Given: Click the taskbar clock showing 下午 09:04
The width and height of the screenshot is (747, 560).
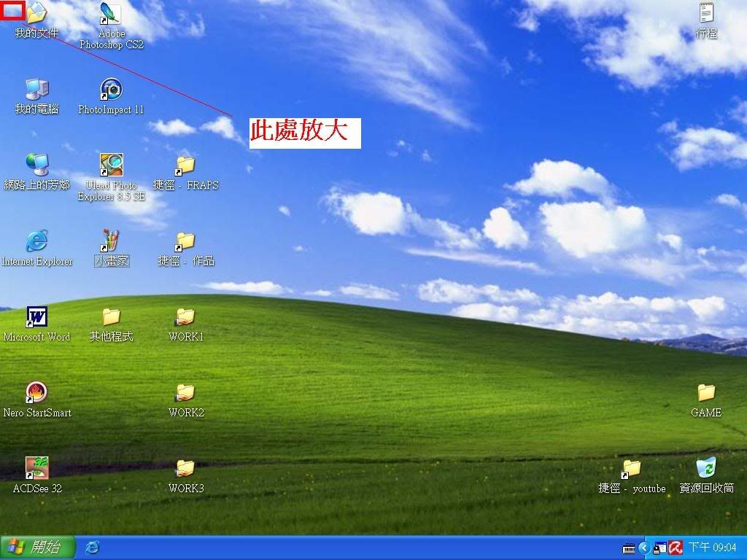Looking at the screenshot, I should pos(713,548).
